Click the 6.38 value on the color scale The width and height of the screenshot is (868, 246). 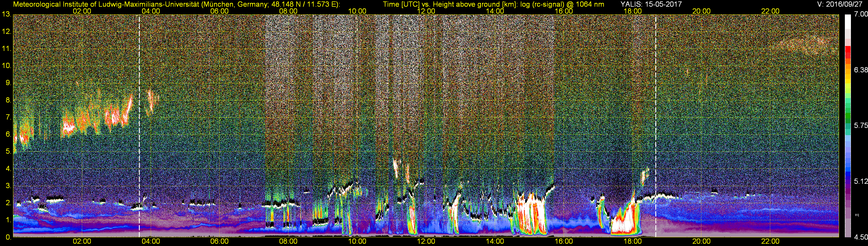(x=860, y=70)
